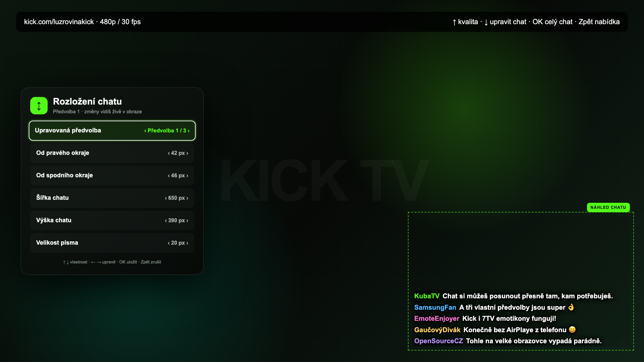Select the Výška chatu row
This screenshot has height=362, width=644.
[112, 220]
